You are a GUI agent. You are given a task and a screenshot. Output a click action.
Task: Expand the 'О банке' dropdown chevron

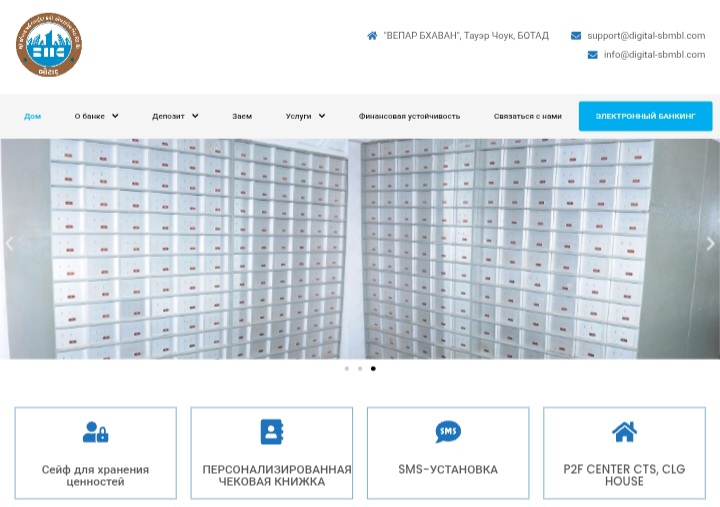115,116
